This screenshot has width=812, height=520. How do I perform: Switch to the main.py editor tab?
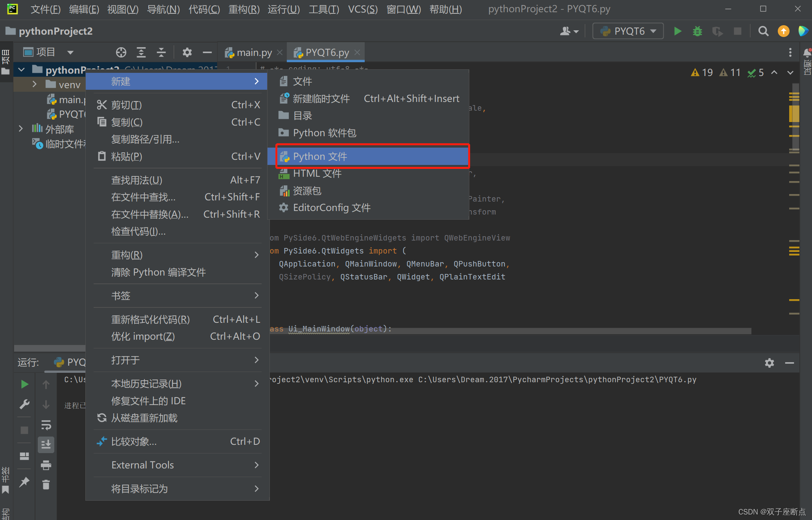[253, 52]
